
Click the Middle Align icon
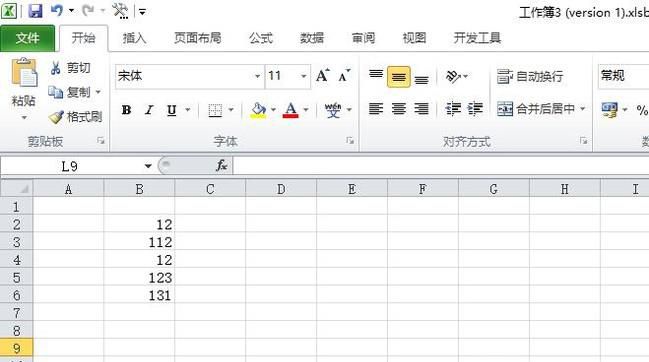tap(399, 77)
